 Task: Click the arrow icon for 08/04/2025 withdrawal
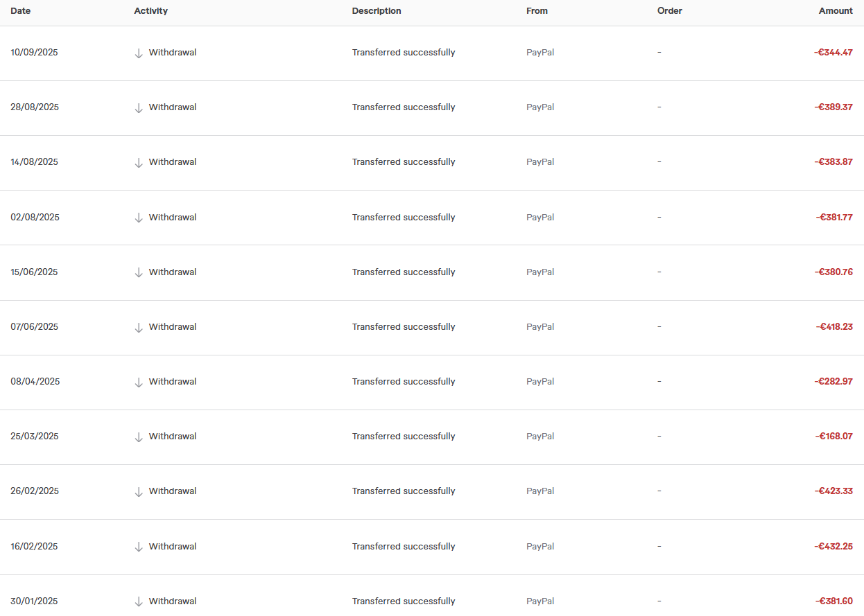tap(139, 382)
